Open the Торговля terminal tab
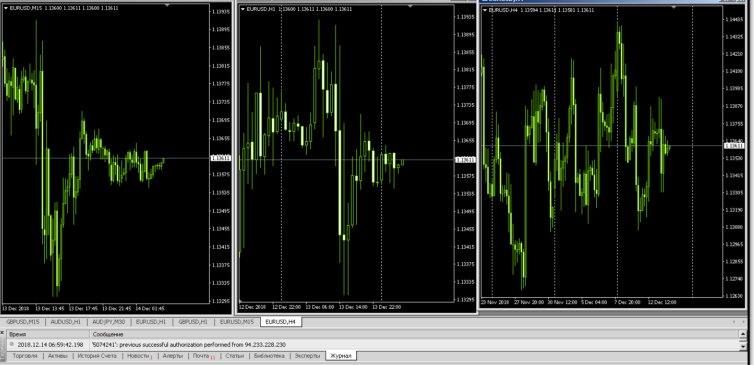 tap(25, 356)
